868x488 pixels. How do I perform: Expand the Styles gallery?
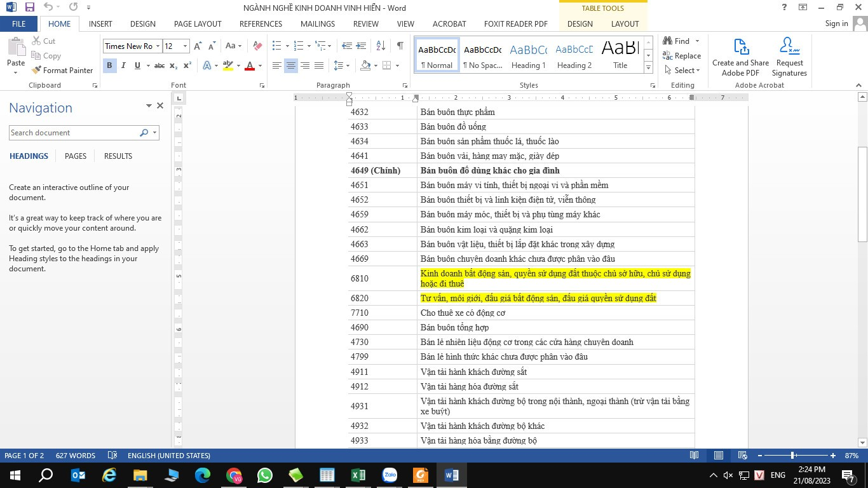(648, 67)
